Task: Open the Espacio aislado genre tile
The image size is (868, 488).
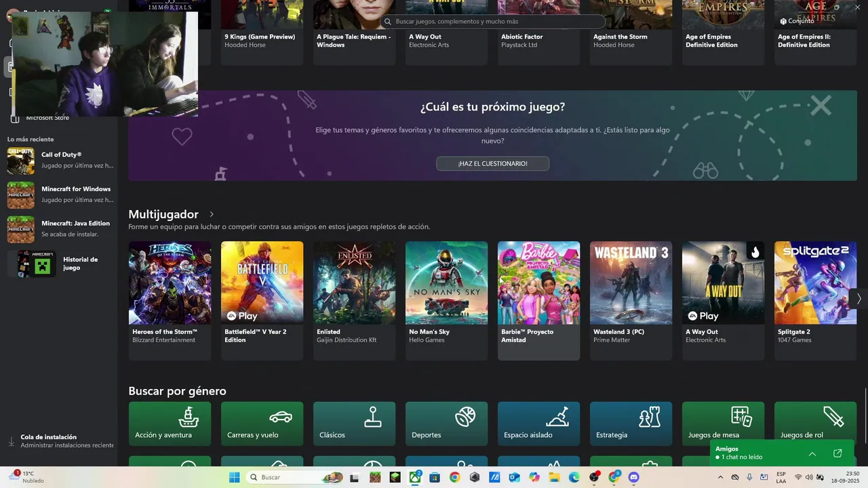Action: click(x=538, y=424)
